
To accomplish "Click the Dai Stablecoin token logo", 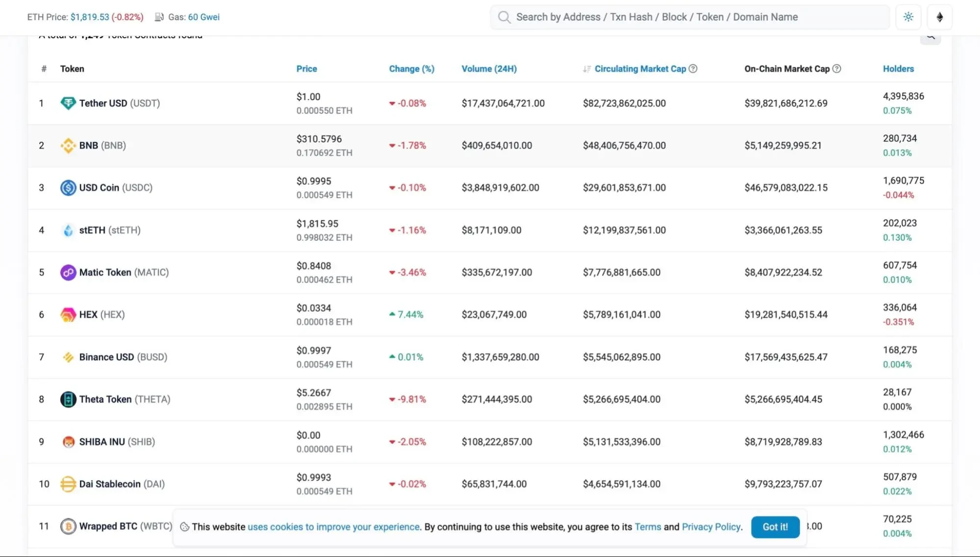I will pyautogui.click(x=68, y=484).
